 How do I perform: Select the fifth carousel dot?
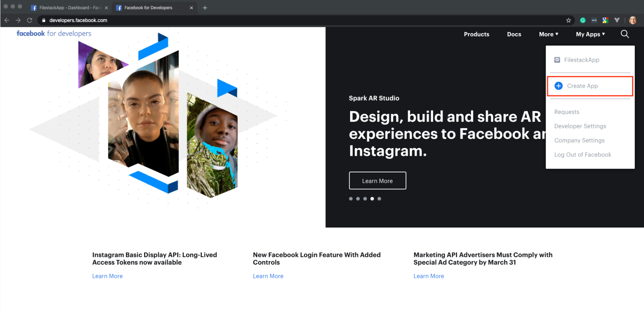click(379, 199)
